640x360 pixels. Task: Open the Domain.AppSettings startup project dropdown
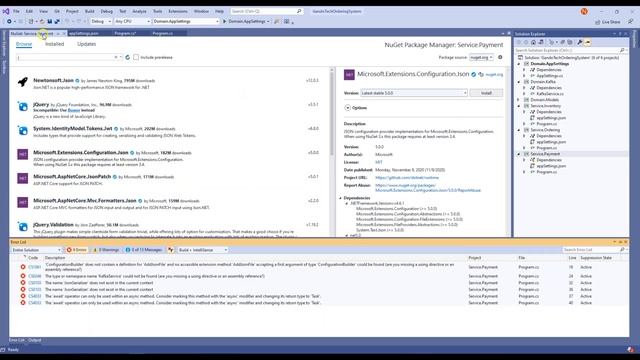[x=186, y=21]
